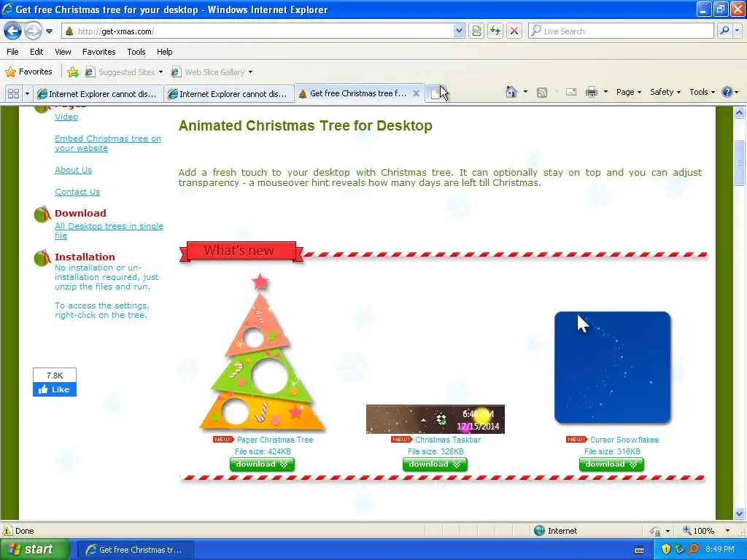Viewport: 747px width, 560px height.
Task: Click Add to Favorites Bar icon
Action: (73, 72)
